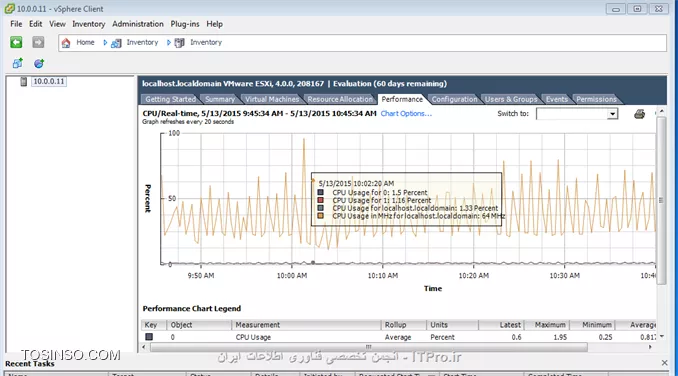Click the globe toolbar icon
Screen dimensions: 678x376
(x=39, y=64)
